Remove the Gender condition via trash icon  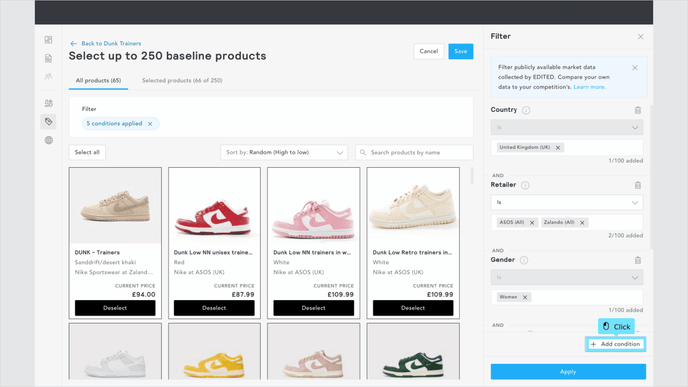(x=638, y=260)
